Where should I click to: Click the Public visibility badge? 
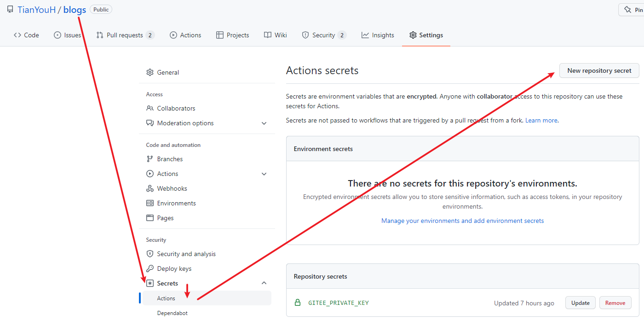click(x=101, y=9)
